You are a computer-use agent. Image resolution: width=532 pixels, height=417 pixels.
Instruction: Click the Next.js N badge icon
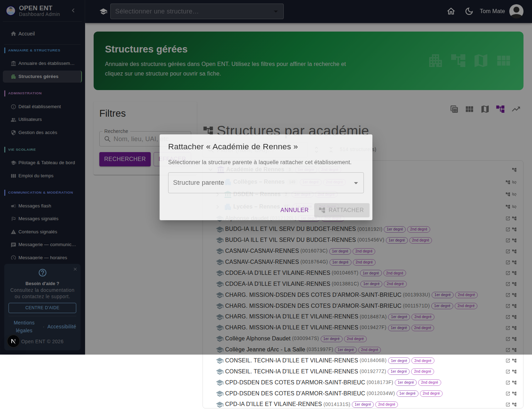[13, 341]
